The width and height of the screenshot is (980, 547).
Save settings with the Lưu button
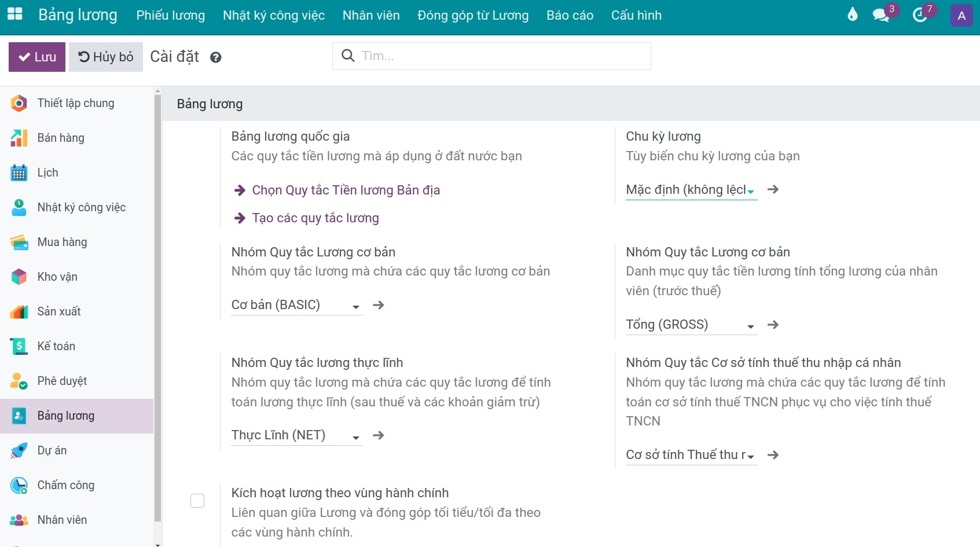37,57
